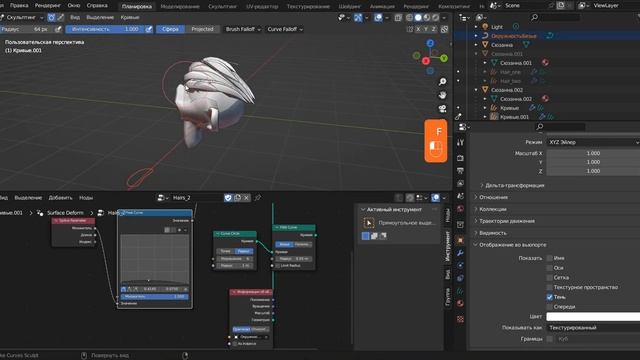
Task: Open the Добавить menu in node editor
Action: [60, 198]
